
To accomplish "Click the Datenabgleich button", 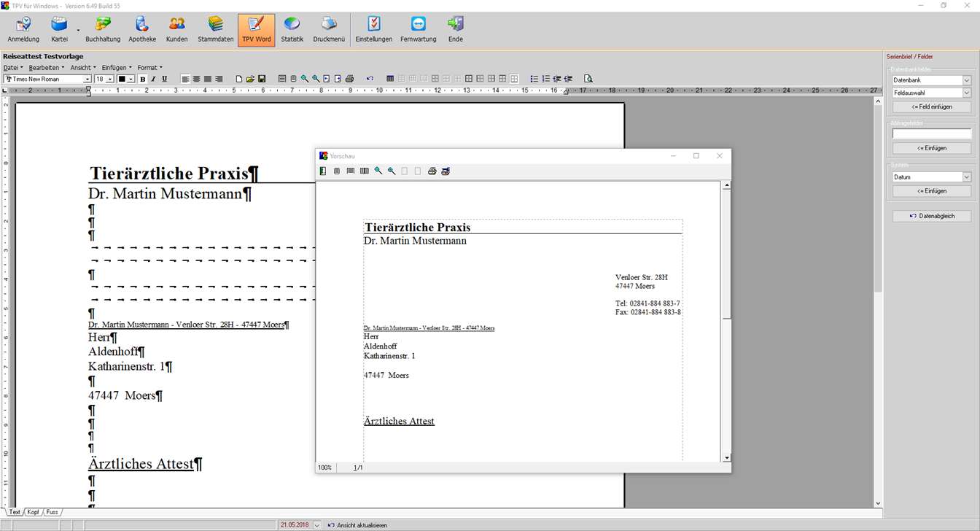I will point(932,216).
